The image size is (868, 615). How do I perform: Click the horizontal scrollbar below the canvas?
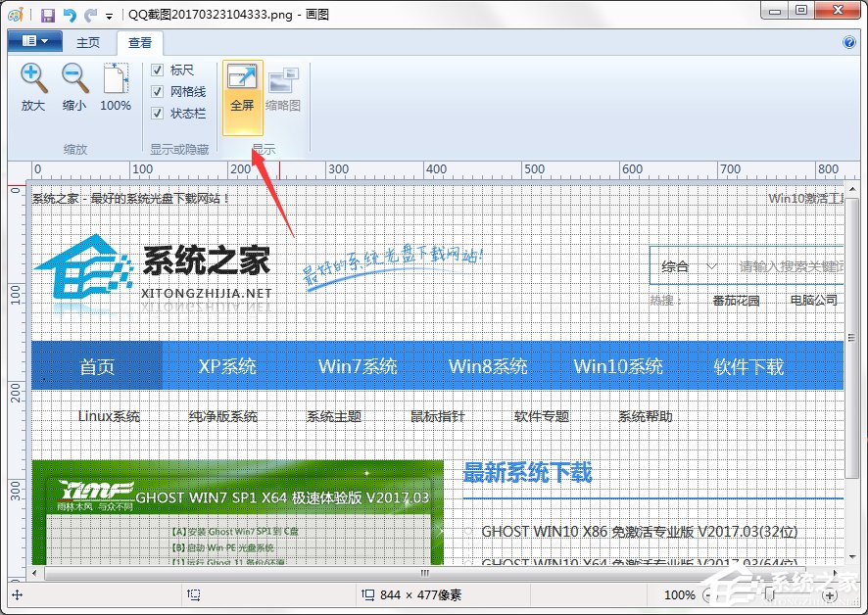(x=424, y=573)
